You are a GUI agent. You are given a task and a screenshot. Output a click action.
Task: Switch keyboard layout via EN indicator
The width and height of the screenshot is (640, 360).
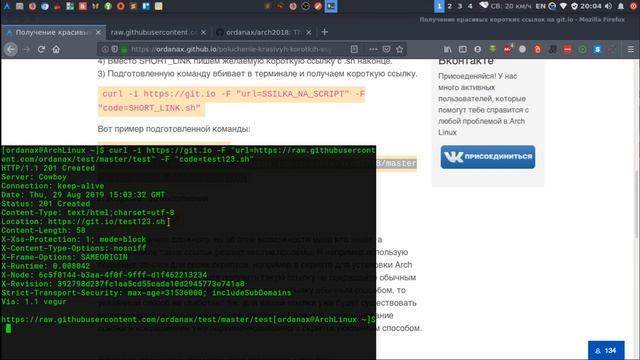point(540,6)
